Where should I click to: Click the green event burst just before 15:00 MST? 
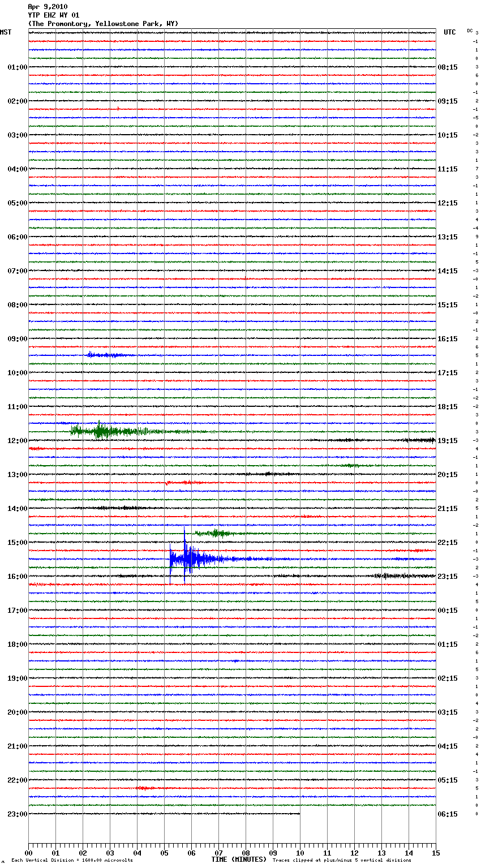[x=216, y=533]
